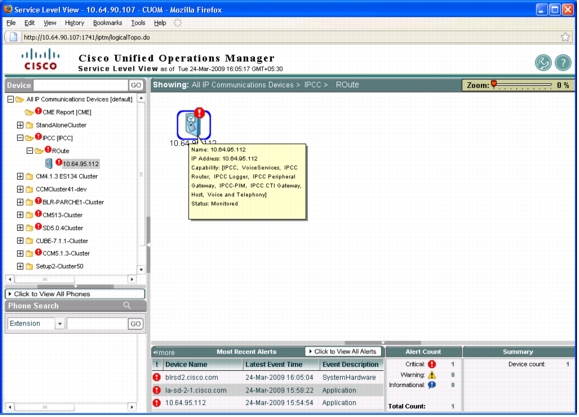Collapse the ROute node
This screenshot has height=417, width=579.
point(30,151)
